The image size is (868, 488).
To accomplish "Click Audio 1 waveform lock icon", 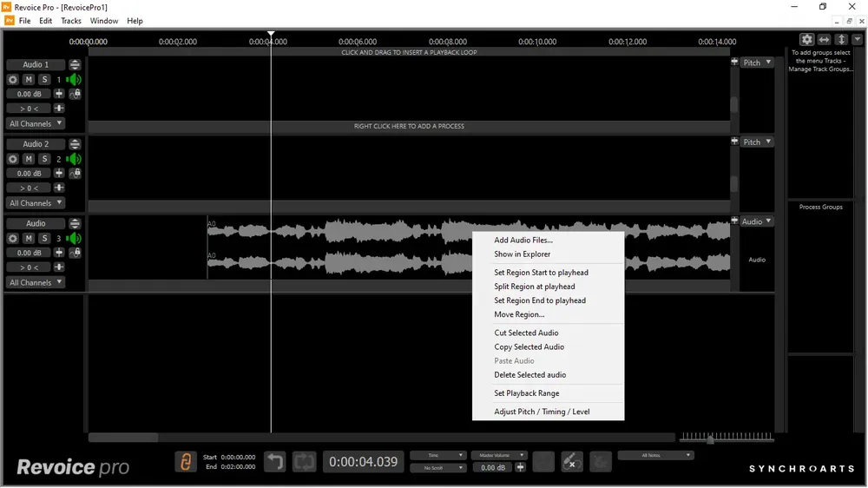I will [76, 94].
